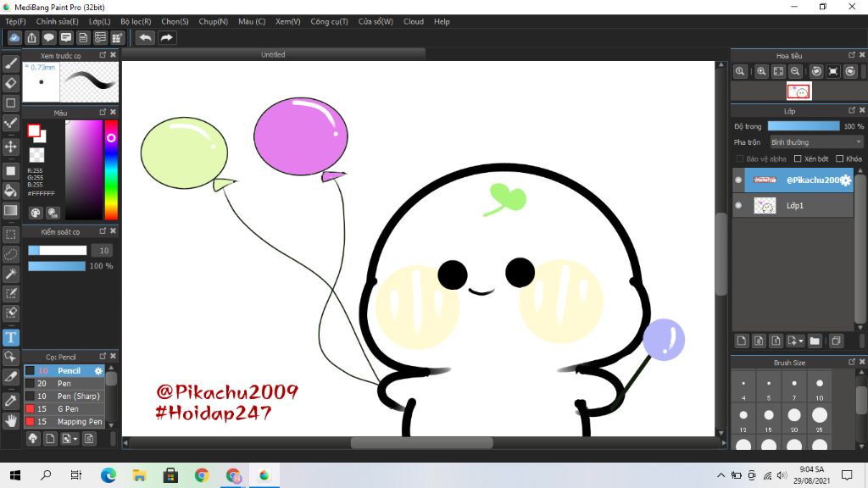Pick brush size 10 preset
The height and width of the screenshot is (488, 868).
click(x=820, y=386)
